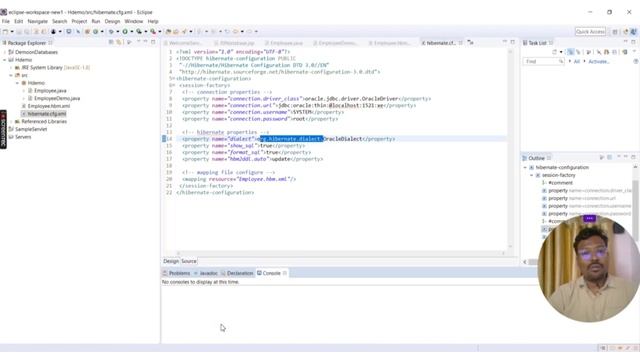Screen dimensions: 640x360
Task: Click the Task List Find field
Action: click(x=543, y=61)
